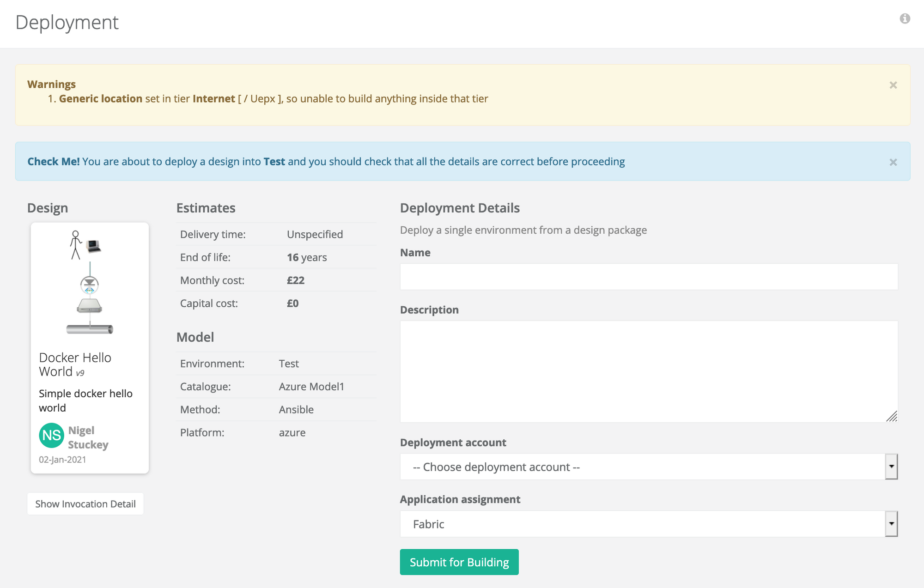
Task: Click the Description resize handle
Action: click(x=892, y=417)
